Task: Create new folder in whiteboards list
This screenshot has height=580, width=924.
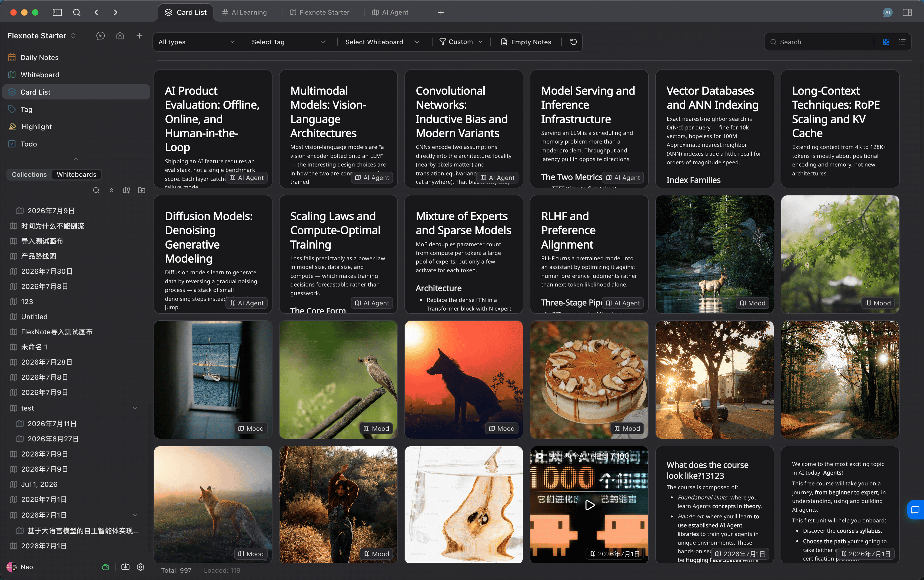Action: pyautogui.click(x=142, y=190)
